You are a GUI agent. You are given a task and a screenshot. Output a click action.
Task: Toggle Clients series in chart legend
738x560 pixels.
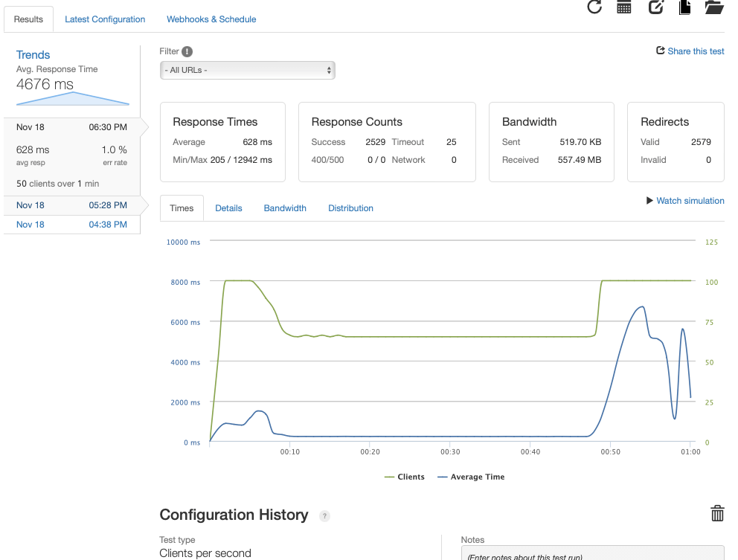click(x=404, y=477)
